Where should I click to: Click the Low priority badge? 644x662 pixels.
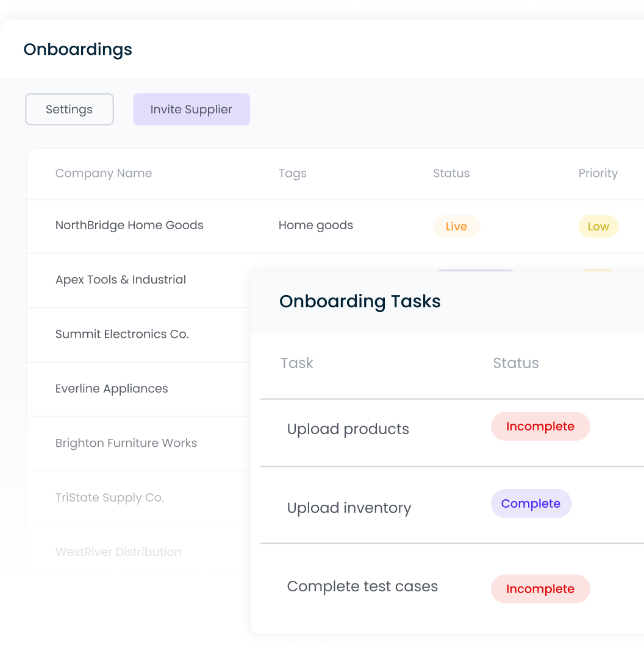pyautogui.click(x=598, y=226)
